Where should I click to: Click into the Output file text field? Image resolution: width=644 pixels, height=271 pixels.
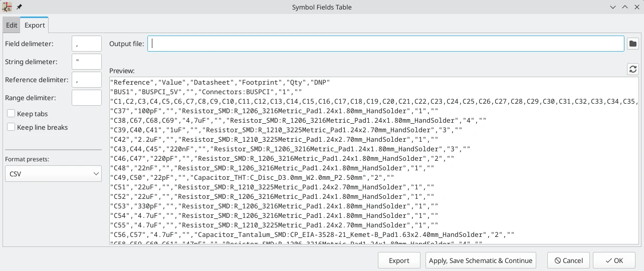pos(385,44)
